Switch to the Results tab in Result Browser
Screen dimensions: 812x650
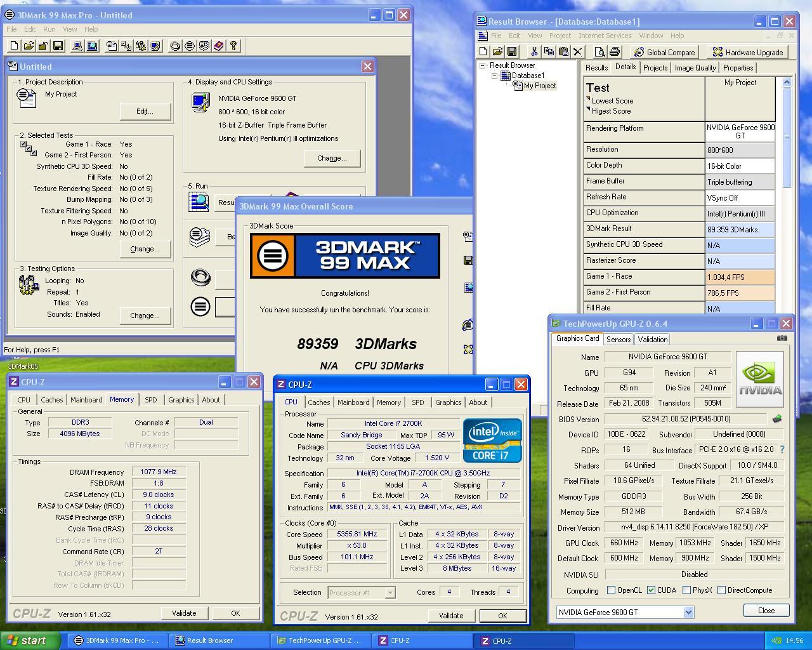point(596,68)
